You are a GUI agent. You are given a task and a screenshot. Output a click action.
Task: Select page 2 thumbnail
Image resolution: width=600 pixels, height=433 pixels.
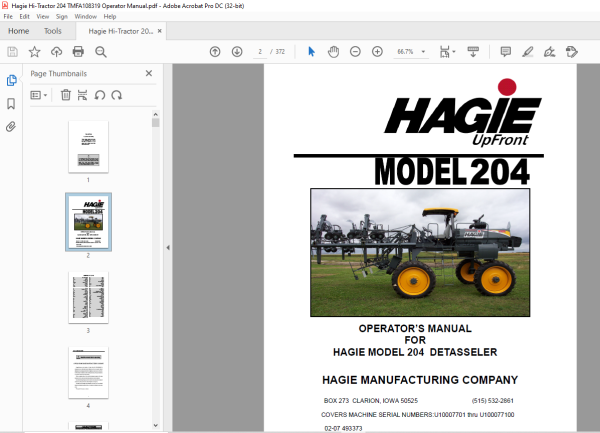[x=88, y=222]
